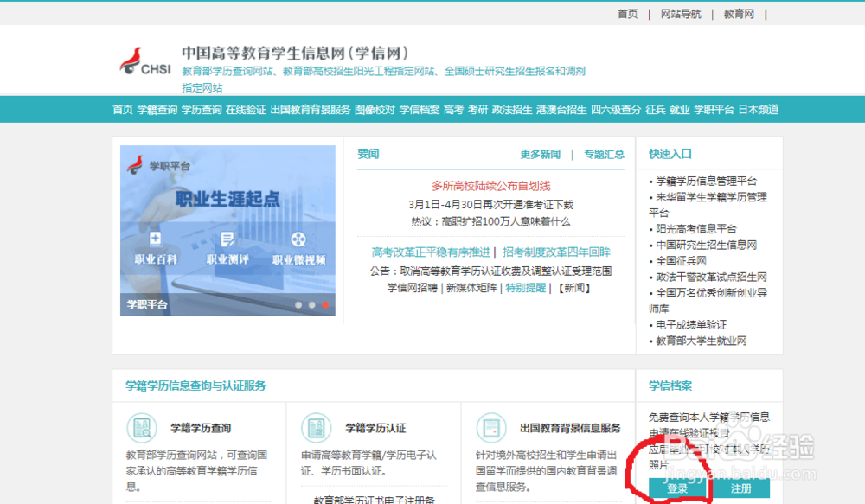
Task: Open 日本频道 navigation item
Action: click(x=759, y=110)
